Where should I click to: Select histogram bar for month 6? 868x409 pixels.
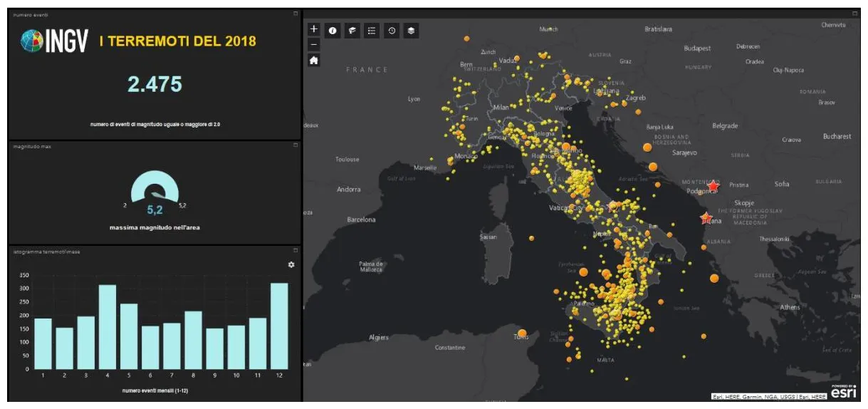150,348
